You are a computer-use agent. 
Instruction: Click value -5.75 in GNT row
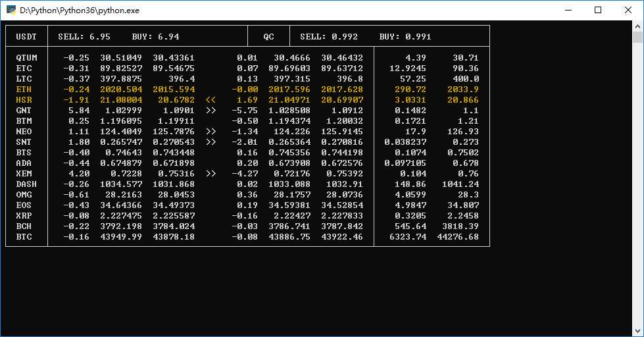coord(245,110)
